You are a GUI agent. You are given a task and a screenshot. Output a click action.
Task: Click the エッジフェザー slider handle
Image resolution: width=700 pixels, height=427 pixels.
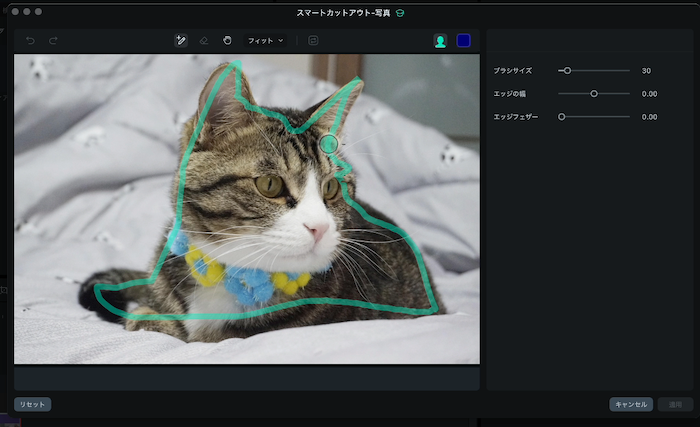562,117
